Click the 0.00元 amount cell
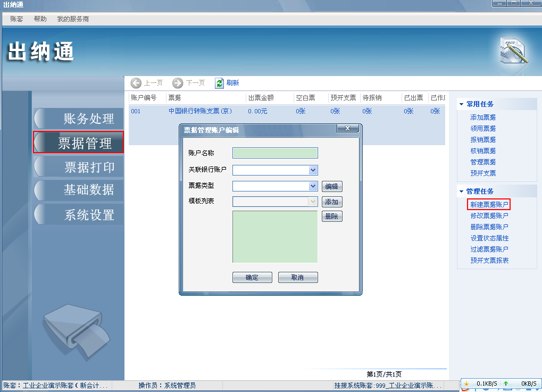 click(x=257, y=111)
